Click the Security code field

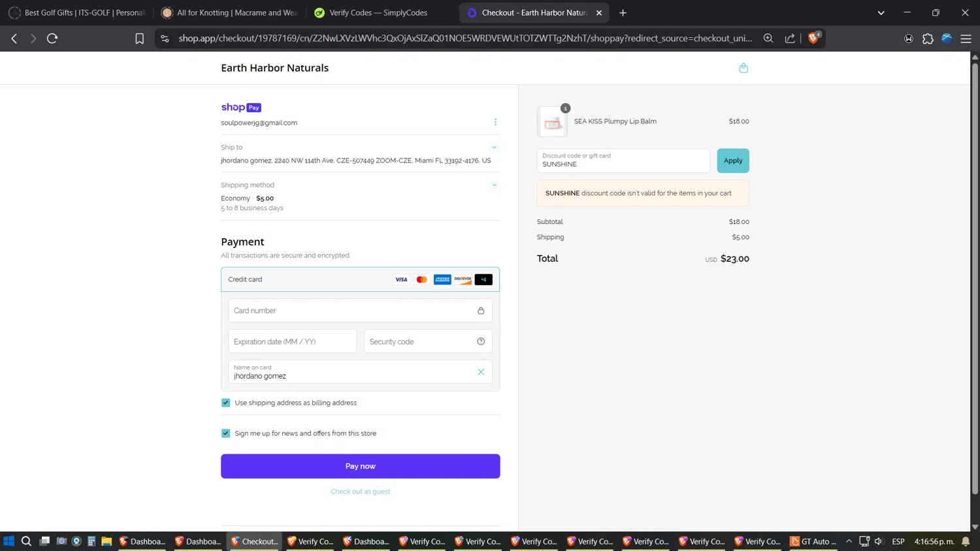(x=428, y=341)
